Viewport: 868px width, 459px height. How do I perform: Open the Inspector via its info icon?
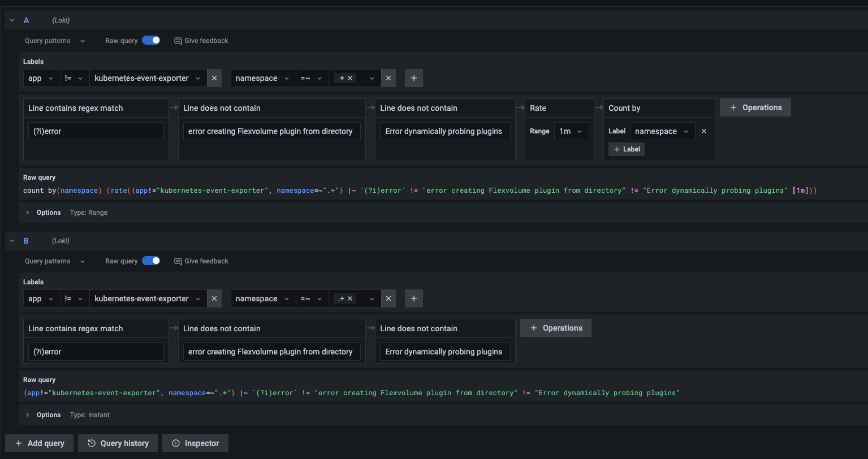click(x=175, y=443)
